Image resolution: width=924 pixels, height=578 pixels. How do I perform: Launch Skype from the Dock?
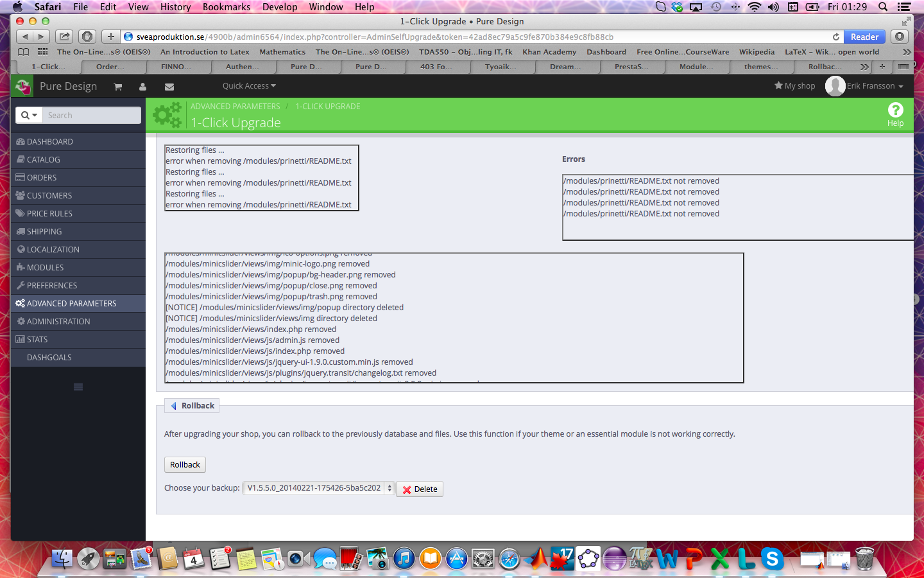pos(772,559)
